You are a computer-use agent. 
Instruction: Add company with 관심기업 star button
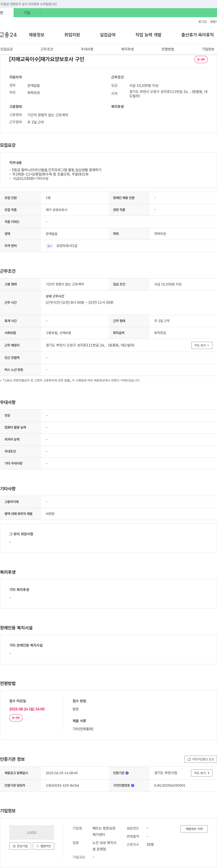coord(20,846)
